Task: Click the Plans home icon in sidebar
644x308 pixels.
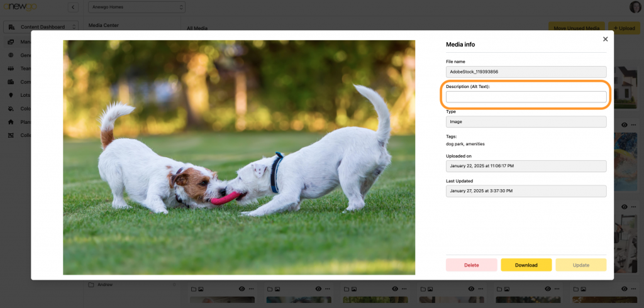Action: point(11,122)
